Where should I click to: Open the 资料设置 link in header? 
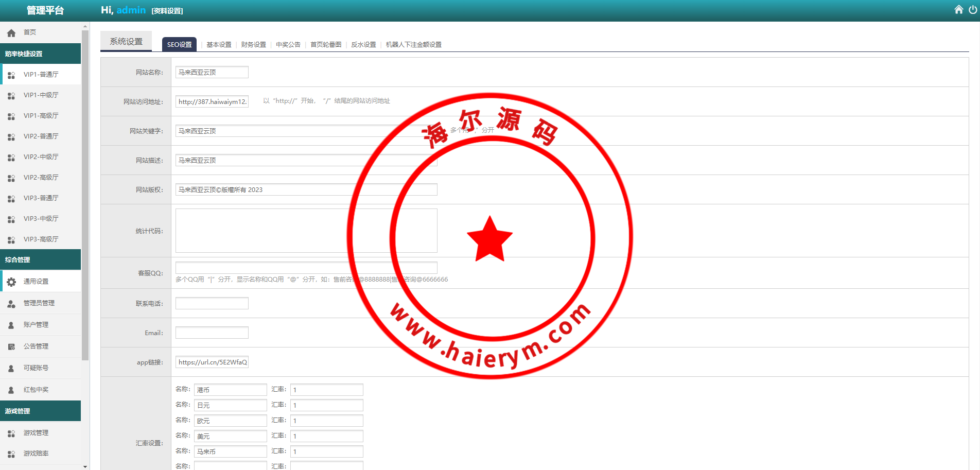(x=167, y=11)
